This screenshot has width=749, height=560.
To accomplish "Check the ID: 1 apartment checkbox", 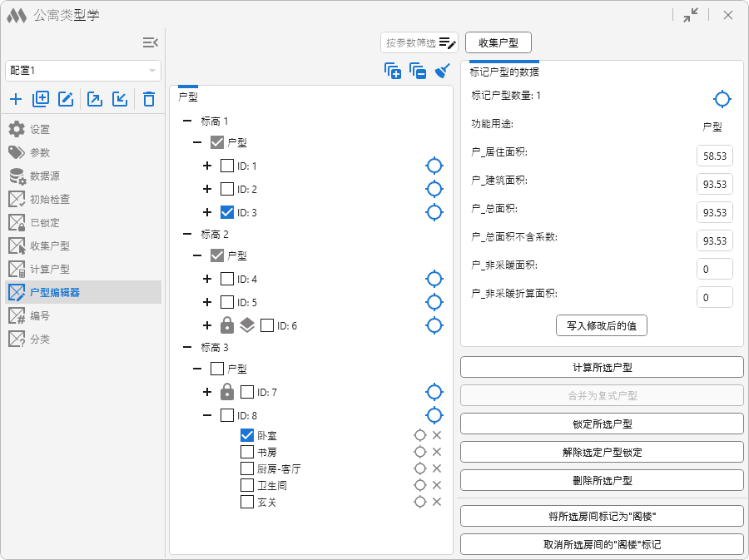I will pos(227,166).
